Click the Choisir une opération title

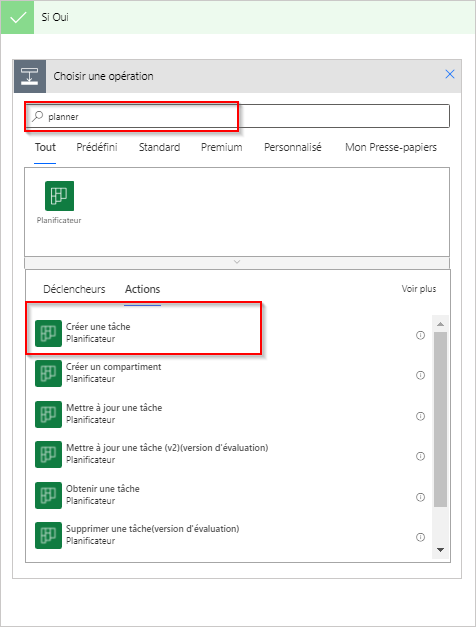click(104, 76)
